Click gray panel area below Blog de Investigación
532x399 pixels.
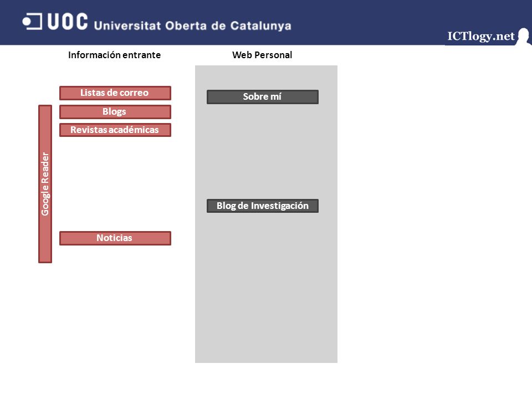coord(266,288)
